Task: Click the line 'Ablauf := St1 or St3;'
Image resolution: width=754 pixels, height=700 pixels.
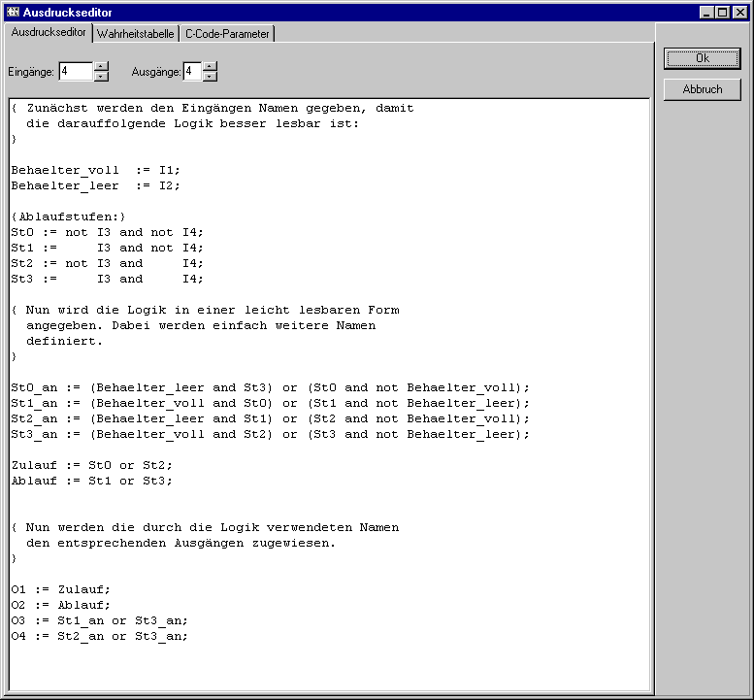Action: point(92,481)
